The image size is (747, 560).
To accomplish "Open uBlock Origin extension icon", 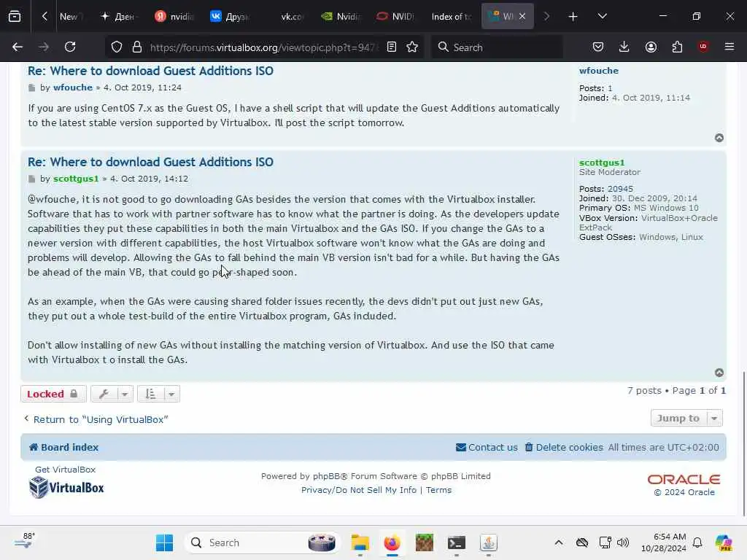I will pyautogui.click(x=703, y=47).
